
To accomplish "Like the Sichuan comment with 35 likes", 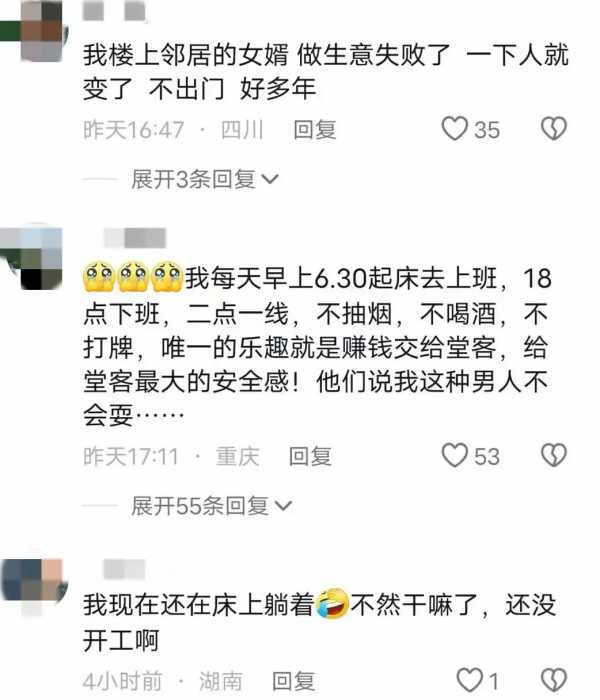I will point(454,129).
